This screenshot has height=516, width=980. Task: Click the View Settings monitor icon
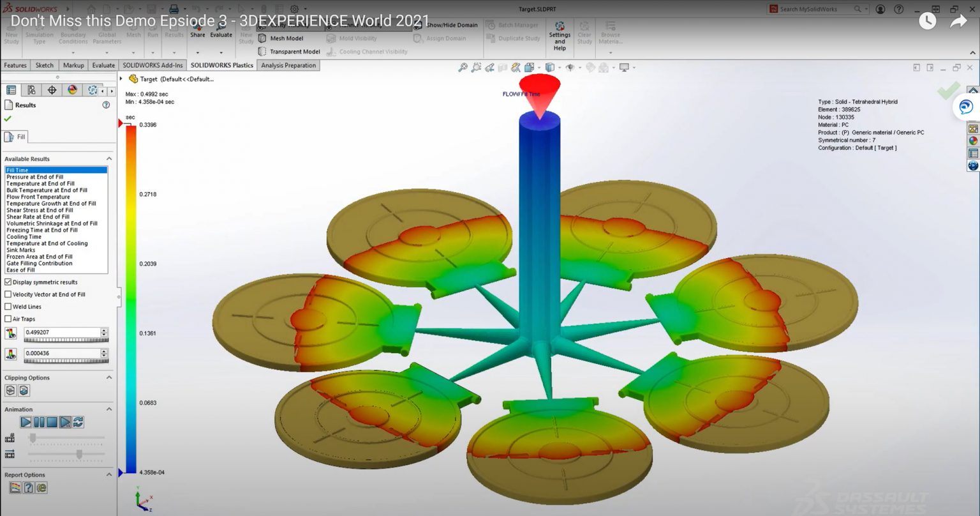[x=624, y=68]
